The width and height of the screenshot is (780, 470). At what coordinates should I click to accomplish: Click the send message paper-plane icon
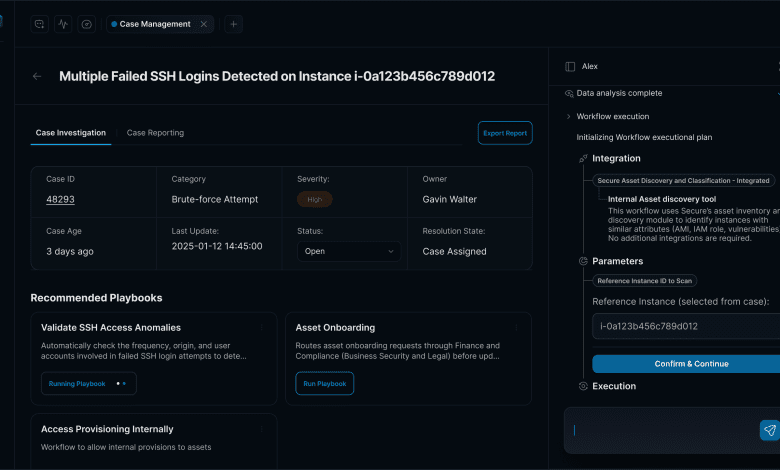pyautogui.click(x=768, y=430)
